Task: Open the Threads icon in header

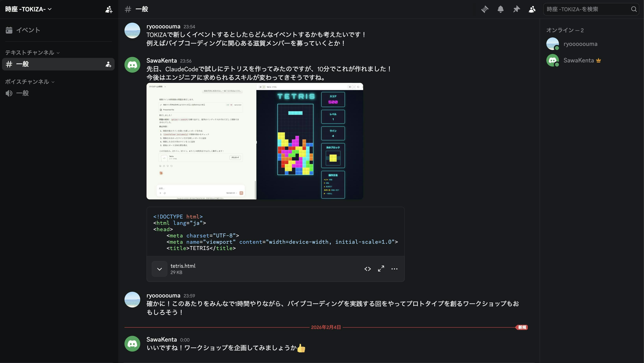Action: point(484,9)
